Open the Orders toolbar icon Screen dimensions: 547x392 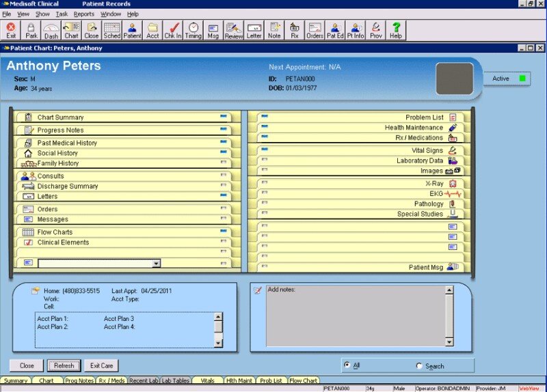(x=315, y=30)
